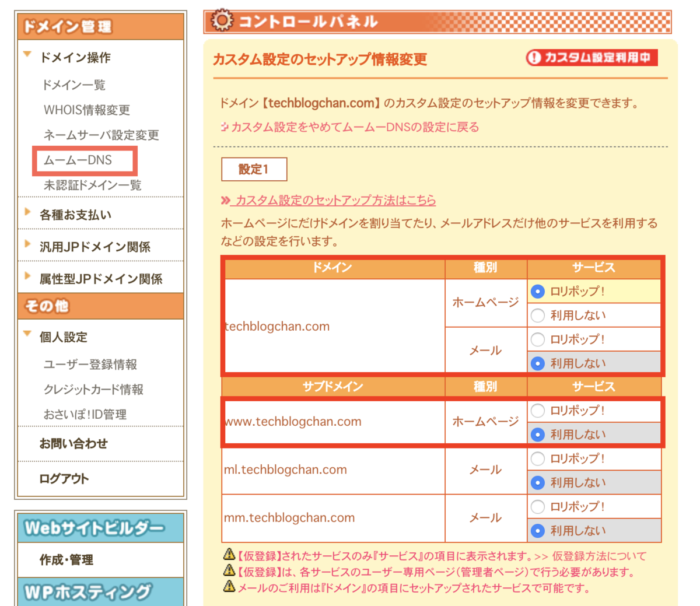Select ロリポップ! mail for ml.techblogchan.com

pos(537,458)
